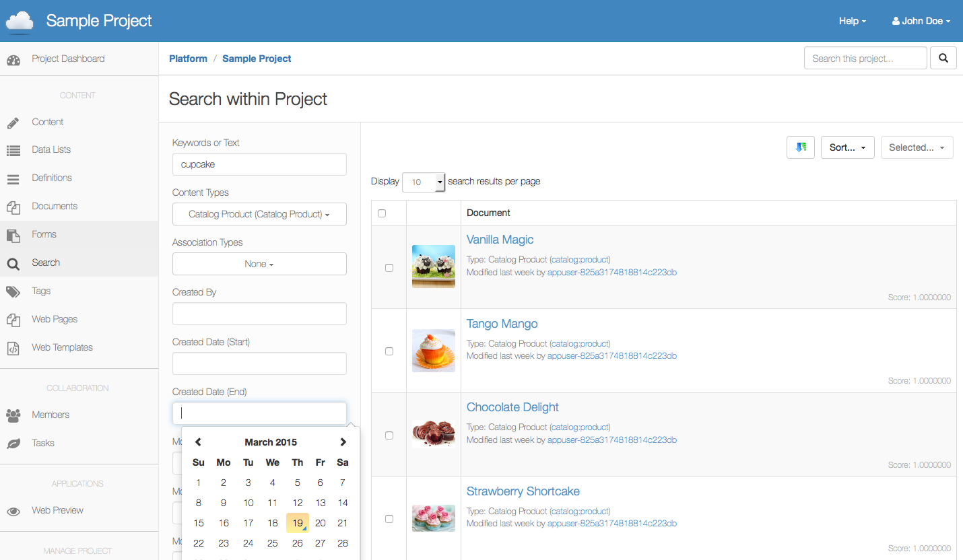Click the Project Dashboard gauge icon

pos(13,59)
